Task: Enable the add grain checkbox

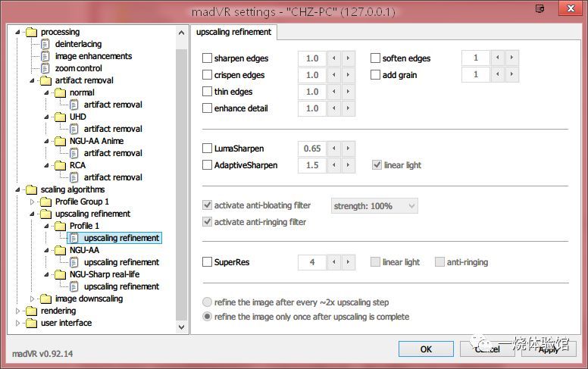Action: tap(375, 75)
